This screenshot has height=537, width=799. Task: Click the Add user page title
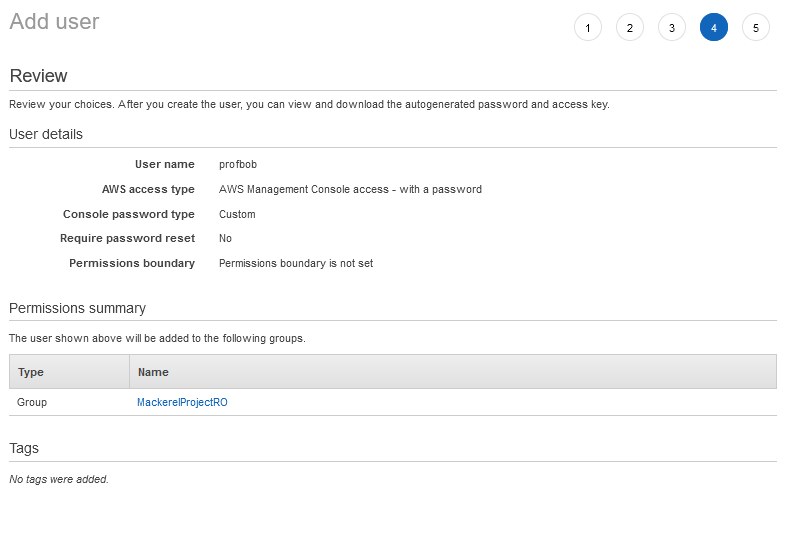point(54,22)
